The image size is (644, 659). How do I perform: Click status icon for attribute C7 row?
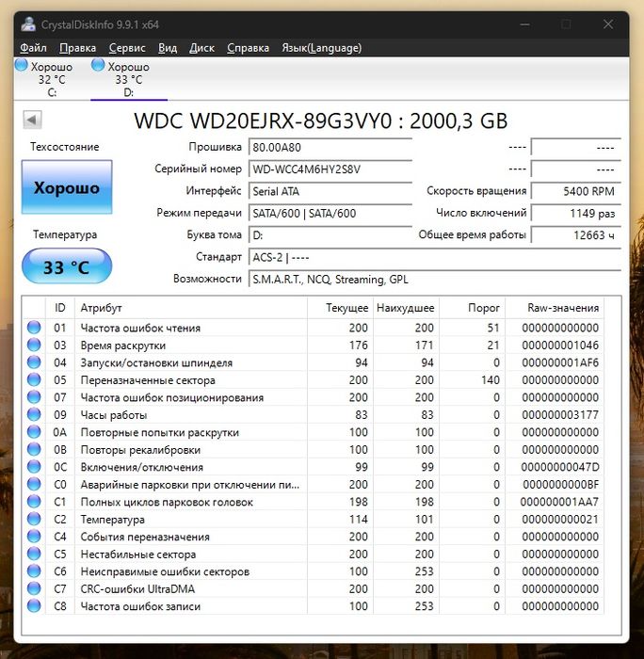34,588
